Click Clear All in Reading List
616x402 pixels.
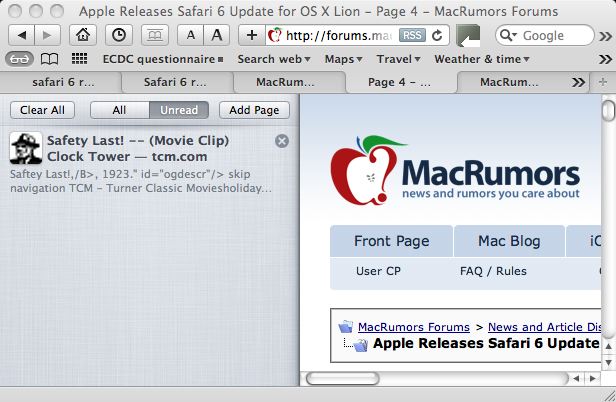42,110
